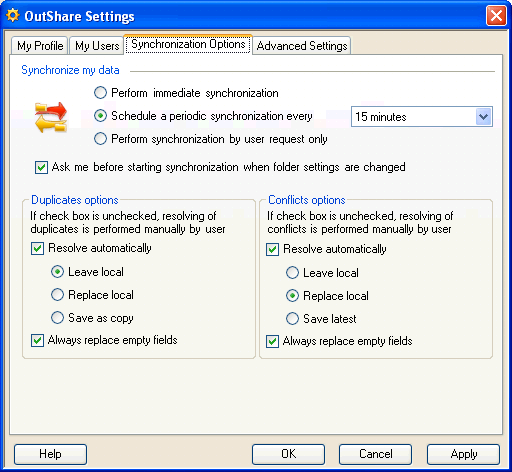
Task: Open the My Users tab
Action: click(97, 46)
